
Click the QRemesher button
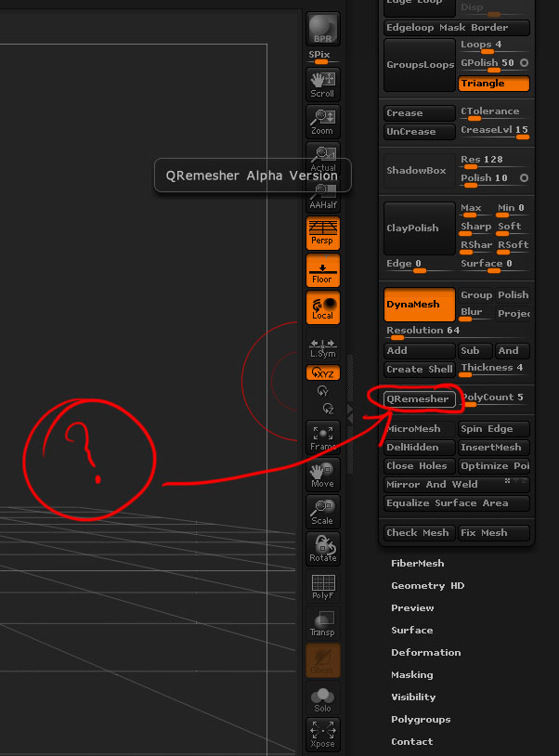click(x=420, y=398)
